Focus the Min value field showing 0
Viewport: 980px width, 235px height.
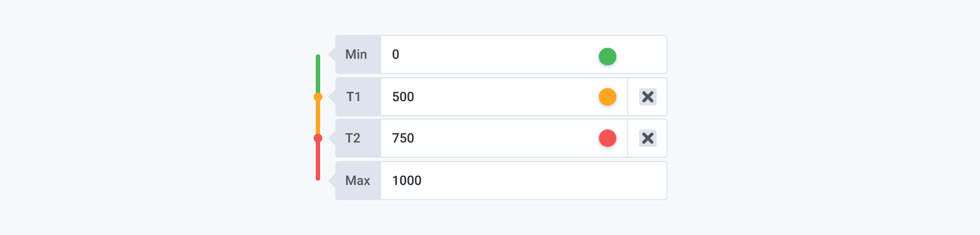coord(485,54)
